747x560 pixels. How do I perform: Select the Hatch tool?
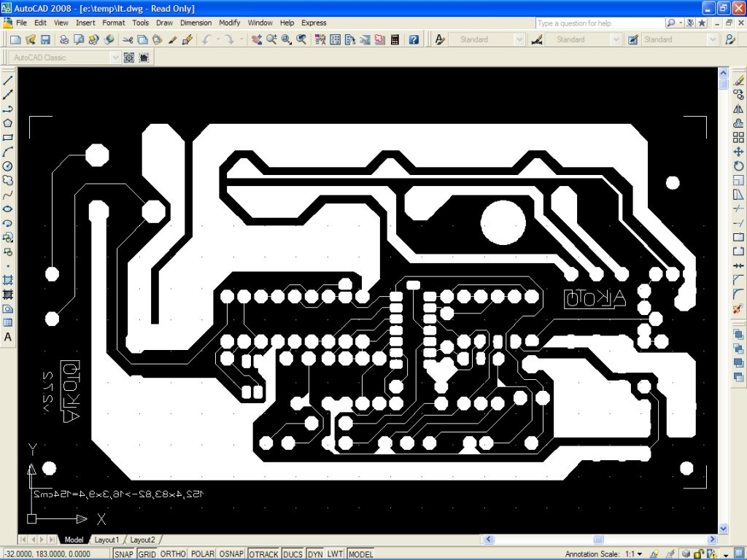(7, 280)
